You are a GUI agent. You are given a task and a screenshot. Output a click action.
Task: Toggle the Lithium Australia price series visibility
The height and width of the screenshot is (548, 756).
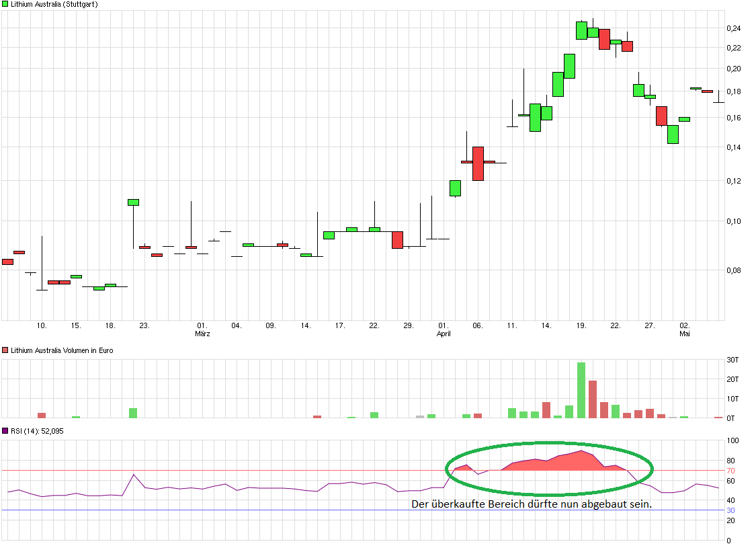click(x=5, y=4)
